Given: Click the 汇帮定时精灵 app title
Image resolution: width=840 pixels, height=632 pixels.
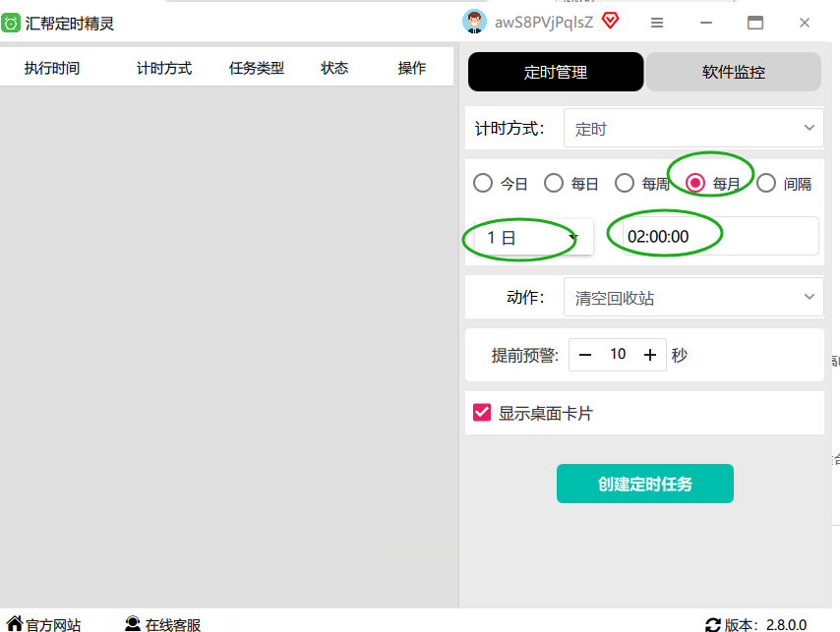Looking at the screenshot, I should pos(70,24).
